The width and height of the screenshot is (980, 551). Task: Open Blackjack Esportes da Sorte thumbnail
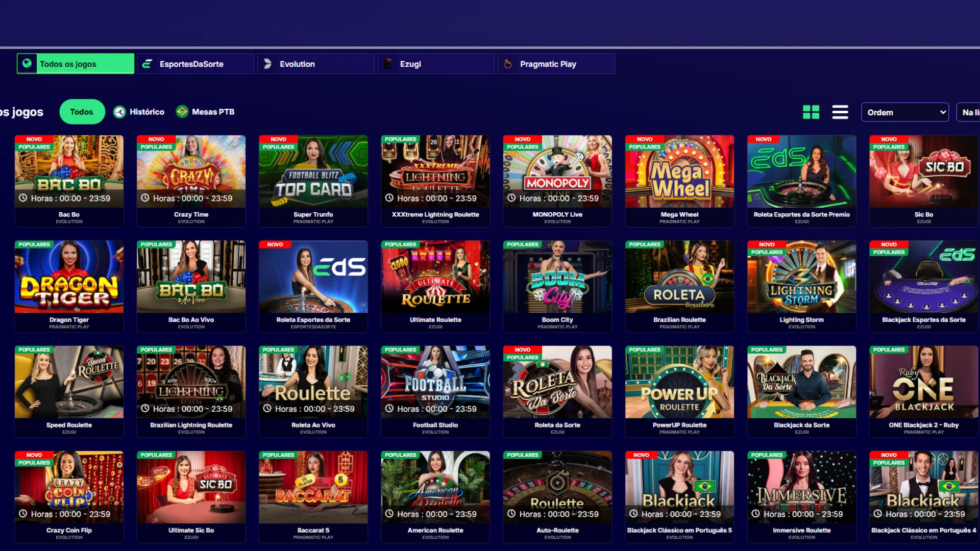pyautogui.click(x=924, y=277)
